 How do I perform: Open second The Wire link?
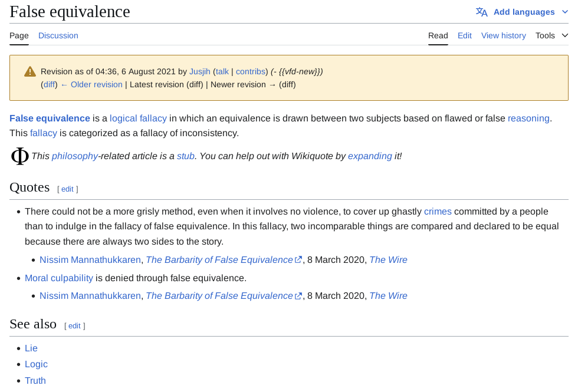[388, 296]
